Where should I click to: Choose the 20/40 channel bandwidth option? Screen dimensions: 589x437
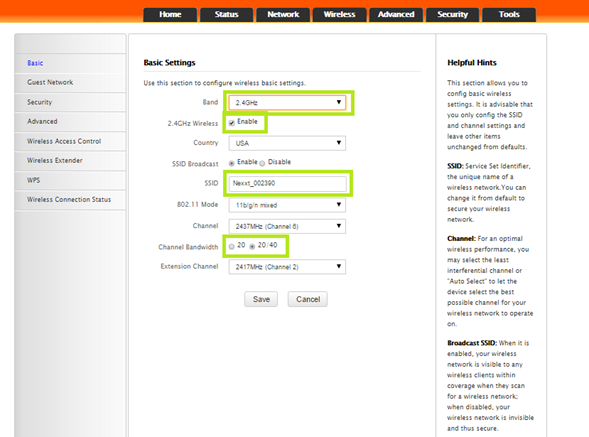pyautogui.click(x=252, y=246)
